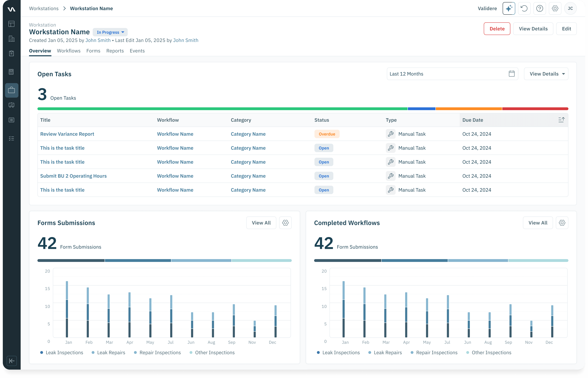Open the Last 12 Months date picker
This screenshot has width=588, height=378.
click(x=452, y=74)
